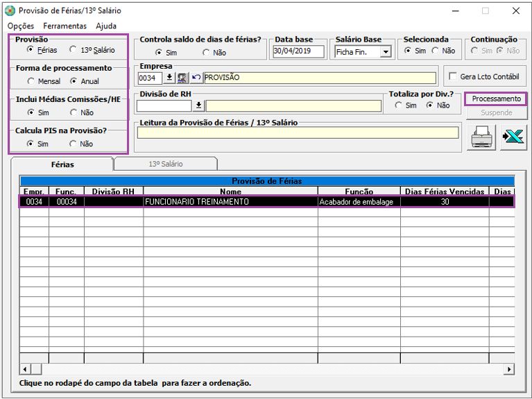
Task: Click the Nome column header
Action: [x=231, y=192]
